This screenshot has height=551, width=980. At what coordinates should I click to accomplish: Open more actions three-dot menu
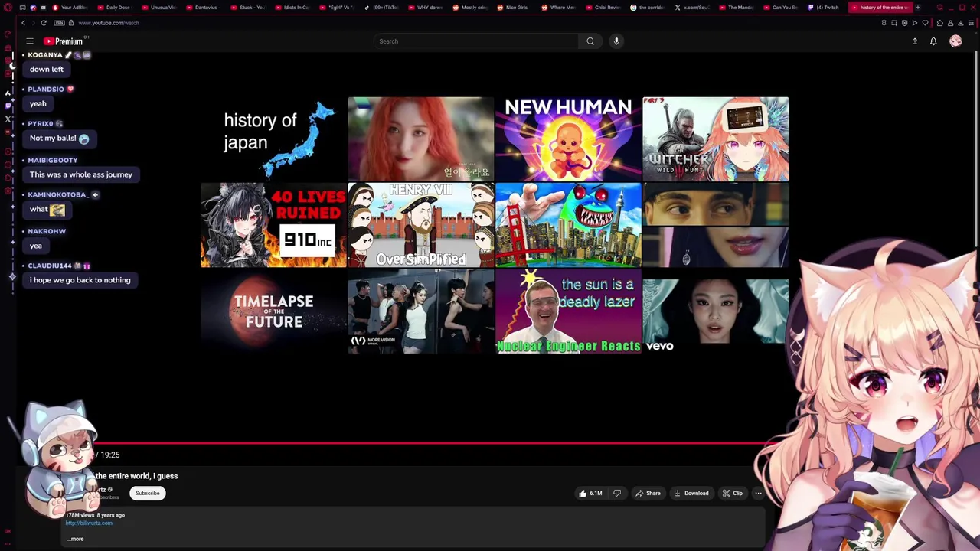(x=758, y=494)
